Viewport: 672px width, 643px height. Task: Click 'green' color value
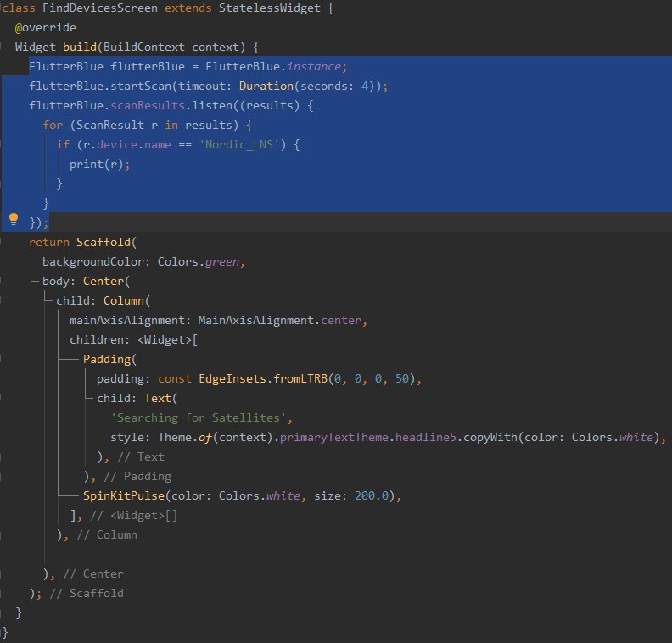point(222,262)
